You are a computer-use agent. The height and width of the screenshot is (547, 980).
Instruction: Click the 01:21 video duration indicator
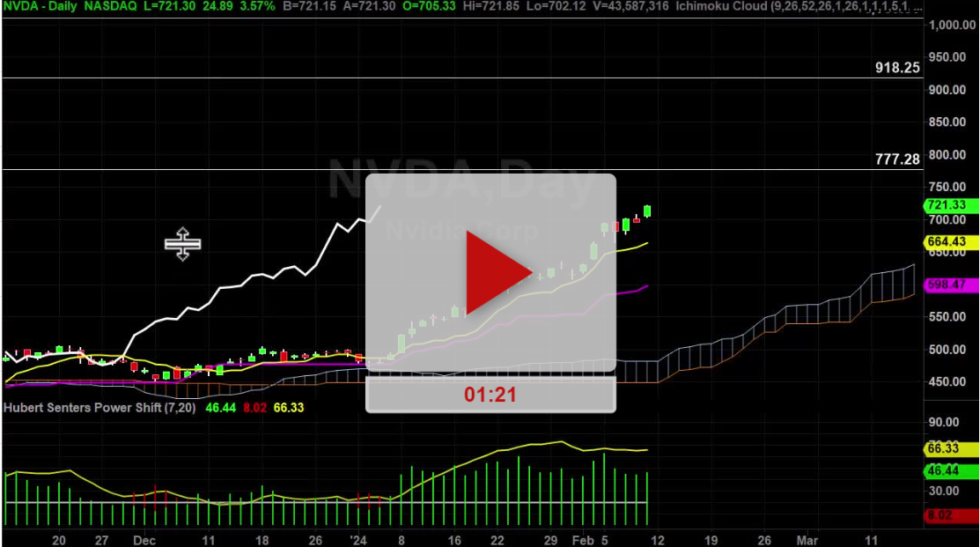pyautogui.click(x=490, y=394)
